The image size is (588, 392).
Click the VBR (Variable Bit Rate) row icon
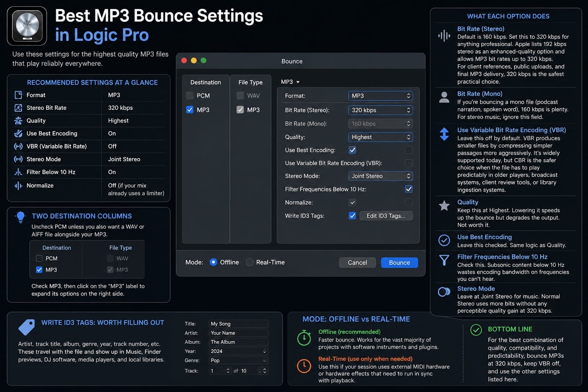click(18, 146)
